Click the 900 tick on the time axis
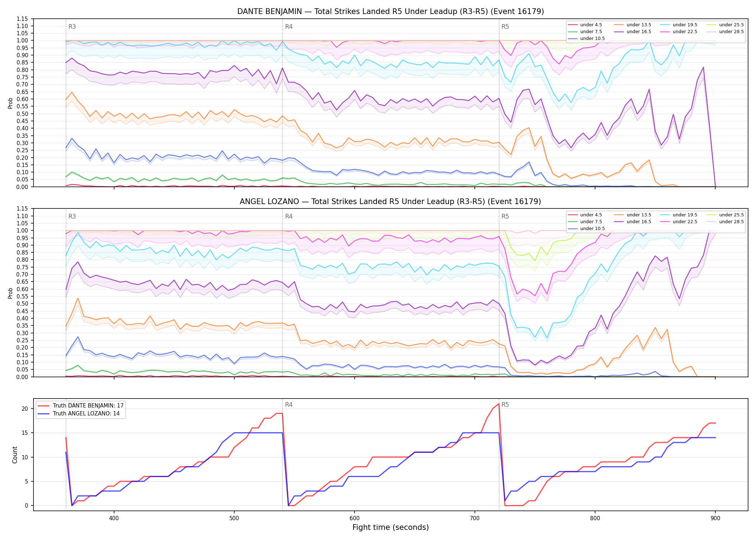The width and height of the screenshot is (756, 540). pyautogui.click(x=715, y=518)
